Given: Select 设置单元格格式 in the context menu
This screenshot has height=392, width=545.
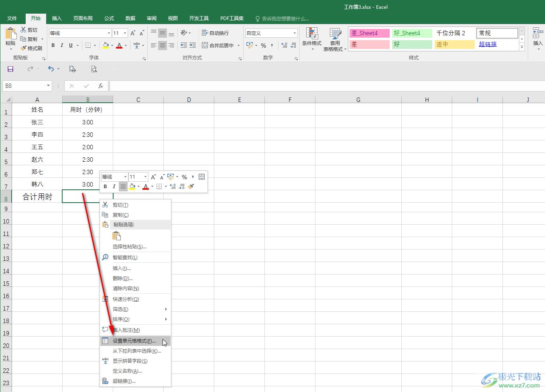Looking at the screenshot, I should [135, 341].
